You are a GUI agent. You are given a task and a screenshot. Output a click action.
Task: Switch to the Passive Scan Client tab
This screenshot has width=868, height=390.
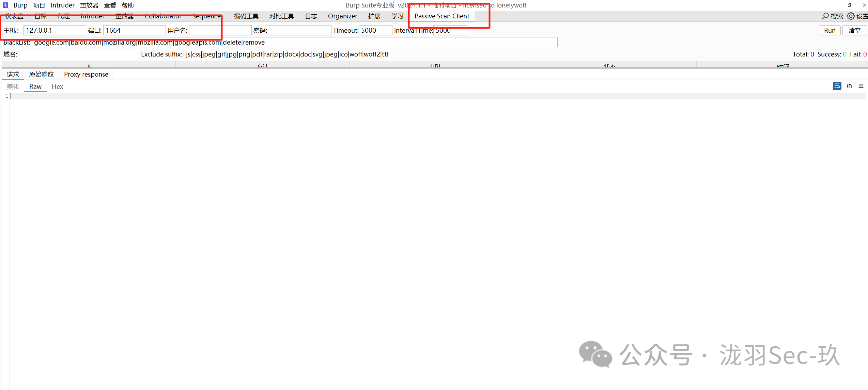coord(442,16)
